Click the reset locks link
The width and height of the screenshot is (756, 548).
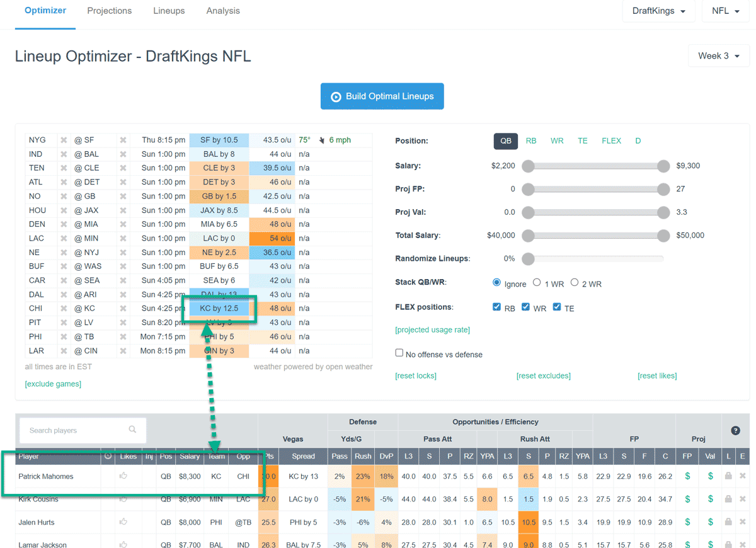click(416, 376)
